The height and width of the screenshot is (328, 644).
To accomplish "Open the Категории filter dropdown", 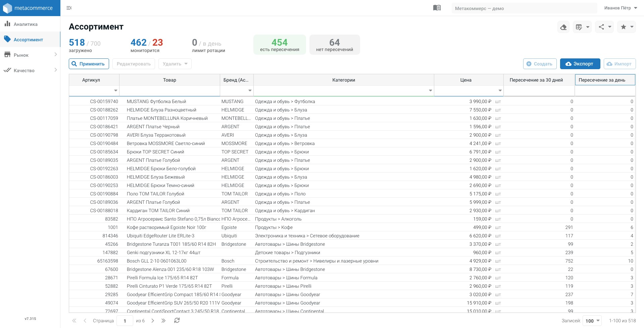I will tap(430, 91).
